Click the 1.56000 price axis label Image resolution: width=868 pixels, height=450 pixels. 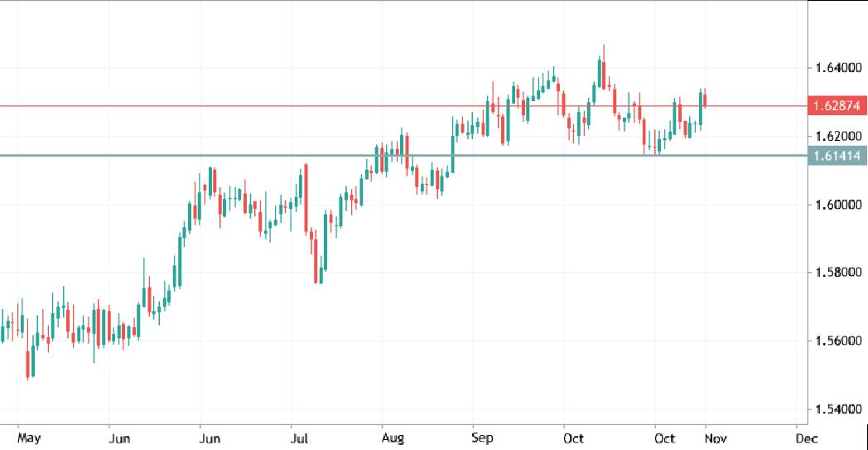(837, 341)
